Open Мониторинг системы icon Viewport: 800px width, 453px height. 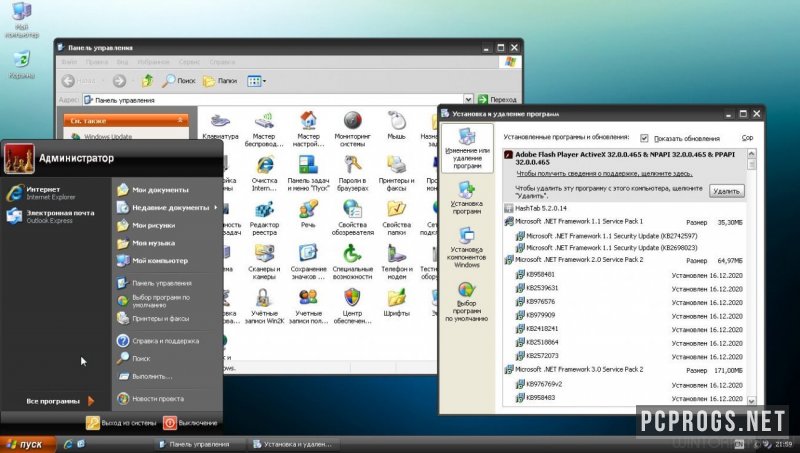(x=353, y=129)
